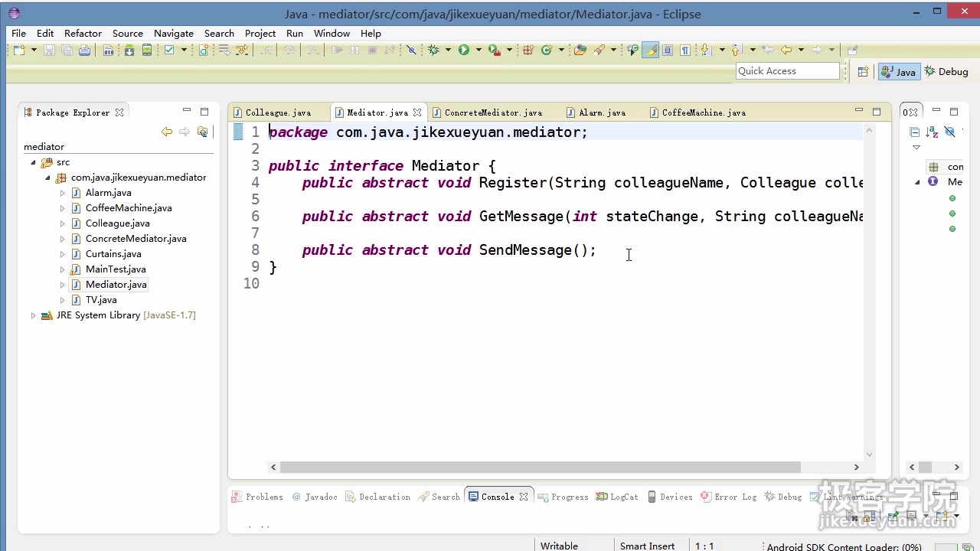
Task: Toggle Link with Editor in Package Explorer
Action: pos(202,132)
